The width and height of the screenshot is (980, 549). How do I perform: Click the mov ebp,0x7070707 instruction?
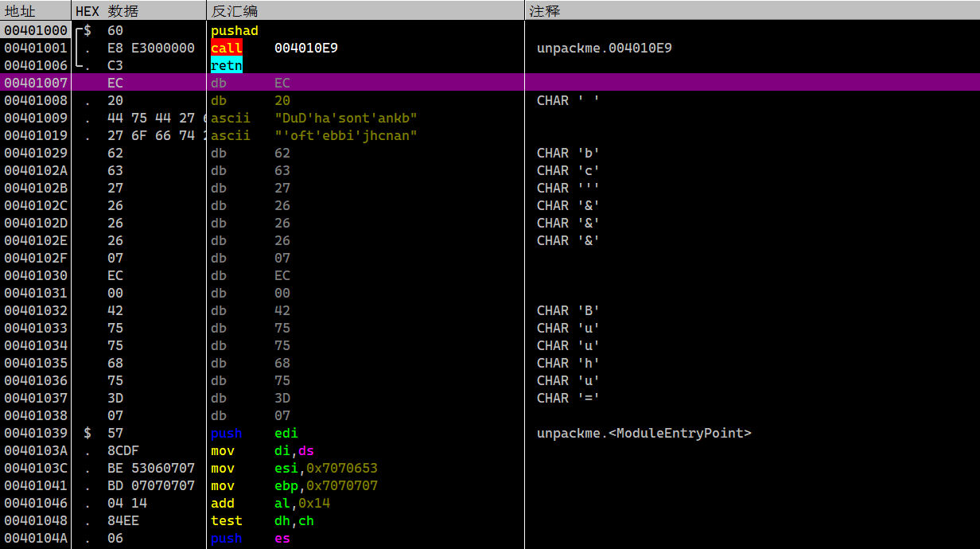tap(294, 485)
